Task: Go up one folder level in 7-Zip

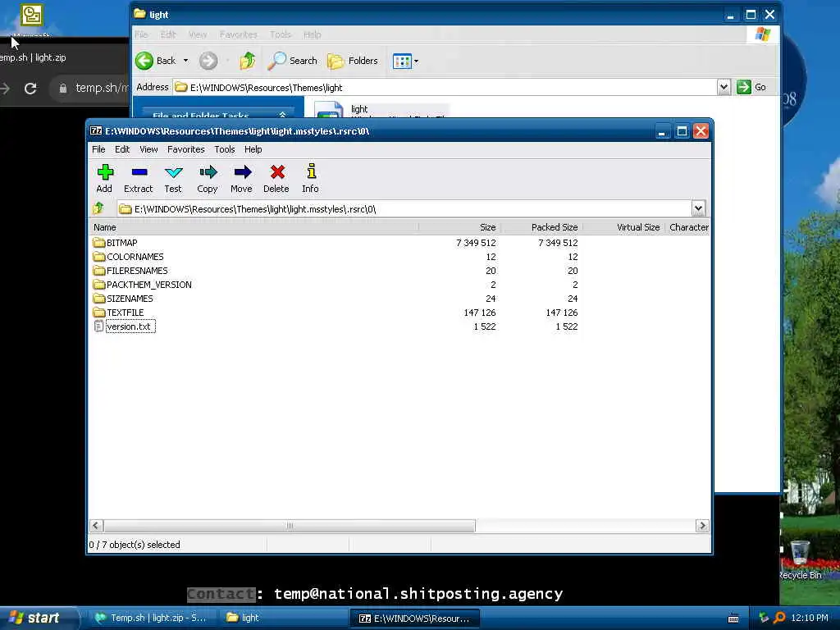Action: coord(98,208)
